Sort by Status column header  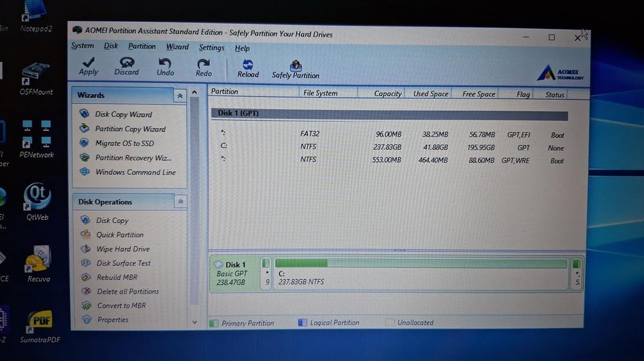551,95
